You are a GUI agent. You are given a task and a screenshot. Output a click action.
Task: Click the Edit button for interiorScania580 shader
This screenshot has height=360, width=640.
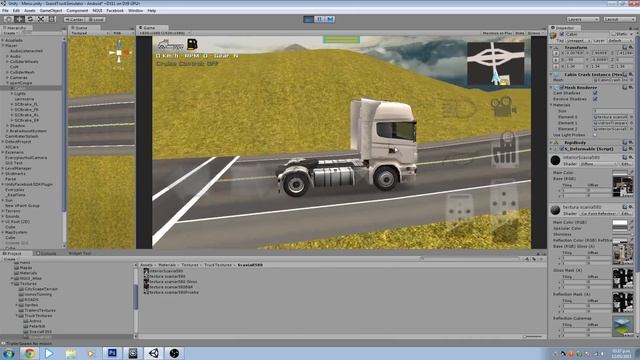626,164
